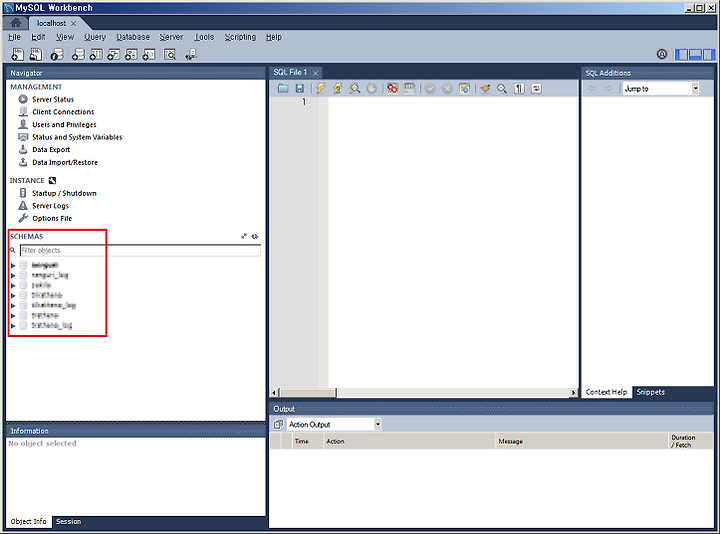Image resolution: width=720 pixels, height=534 pixels.
Task: Open file folder icon in SQL editor
Action: 283,88
